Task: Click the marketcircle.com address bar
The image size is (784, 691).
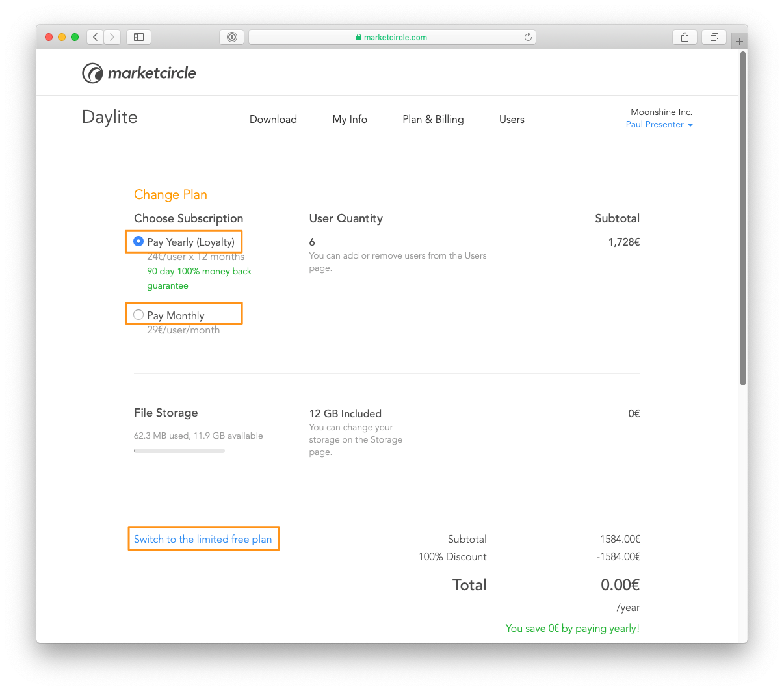Action: pyautogui.click(x=392, y=37)
